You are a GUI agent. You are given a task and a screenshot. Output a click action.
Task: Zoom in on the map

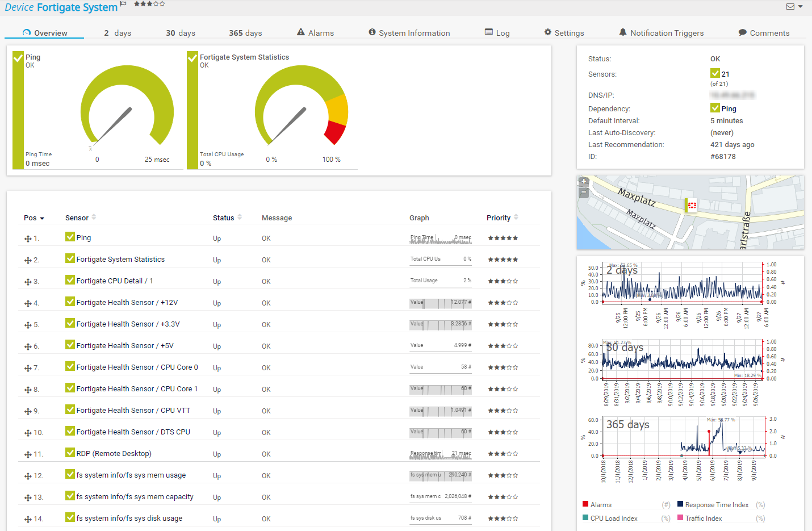coord(583,182)
